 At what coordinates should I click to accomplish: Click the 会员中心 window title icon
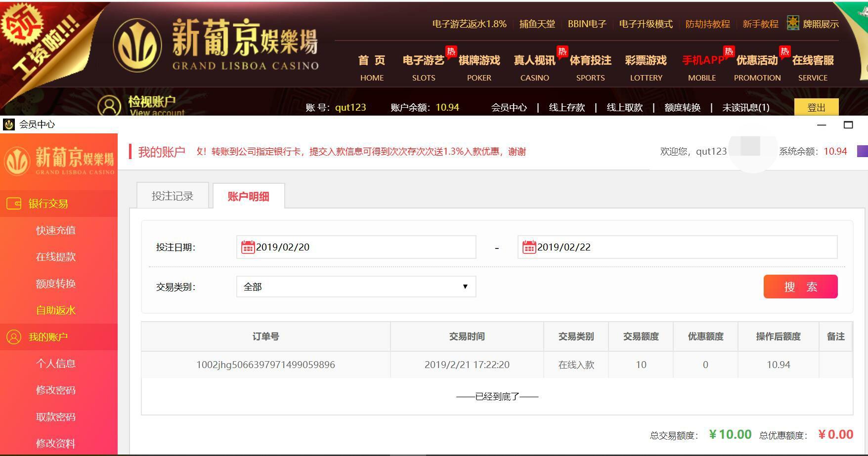point(8,124)
